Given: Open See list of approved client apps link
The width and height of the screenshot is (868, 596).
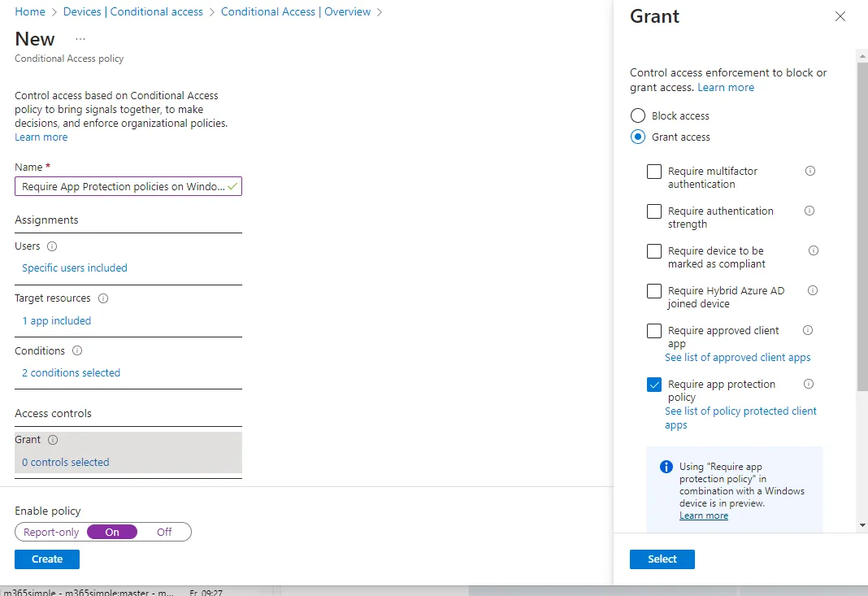Looking at the screenshot, I should coord(737,358).
